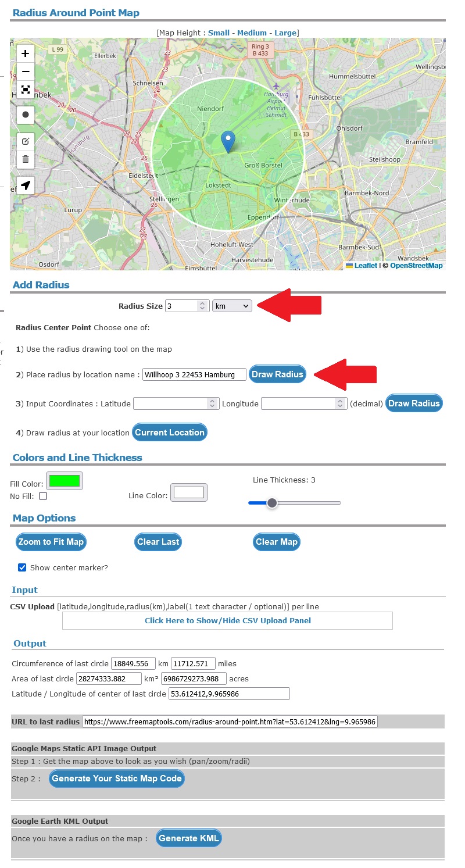The image size is (465, 868).
Task: Click the Latitude field stepper arrows
Action: pyautogui.click(x=212, y=403)
